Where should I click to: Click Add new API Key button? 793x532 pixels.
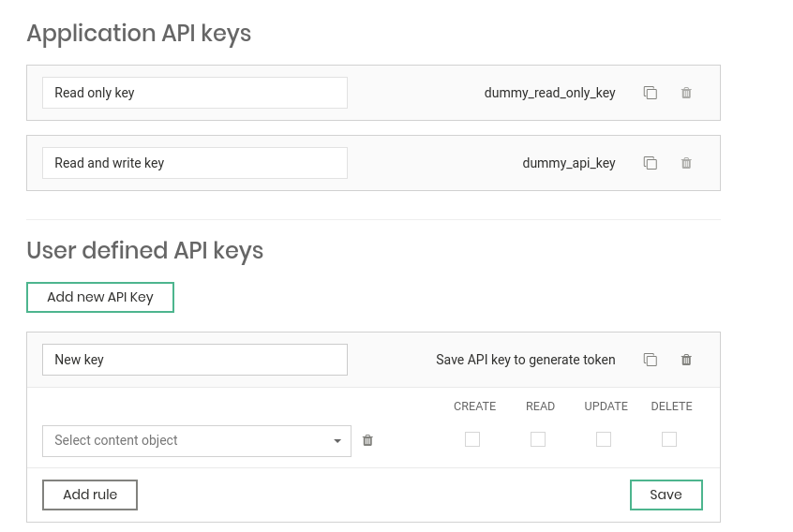pos(100,297)
